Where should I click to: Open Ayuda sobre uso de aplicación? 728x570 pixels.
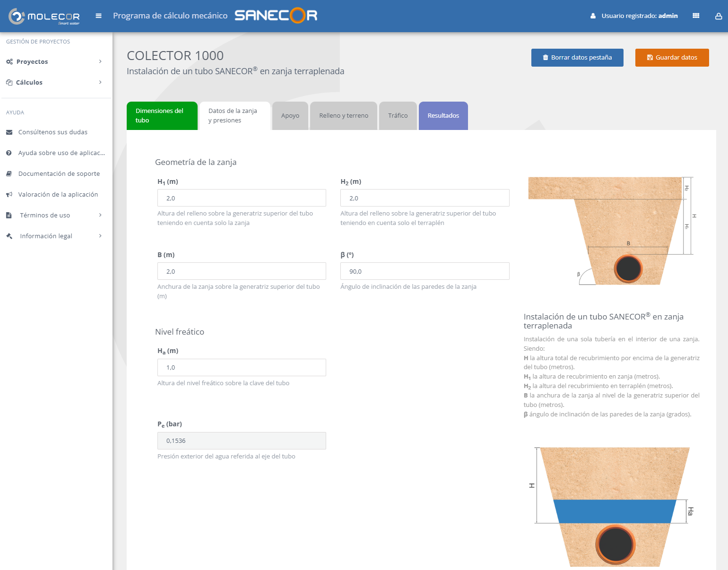61,153
